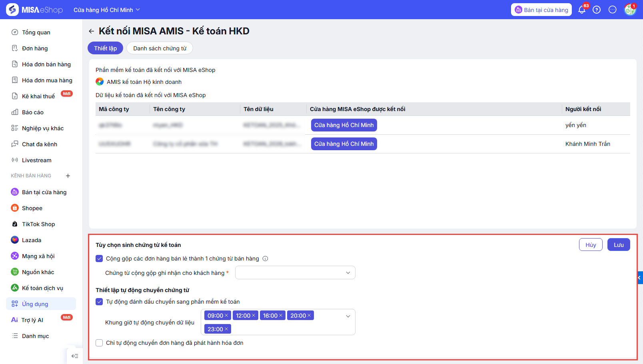Click Cửa hàng Hồ Chí Minh tag in Khánh Minh Trần row
The width and height of the screenshot is (643, 364).
(x=344, y=144)
